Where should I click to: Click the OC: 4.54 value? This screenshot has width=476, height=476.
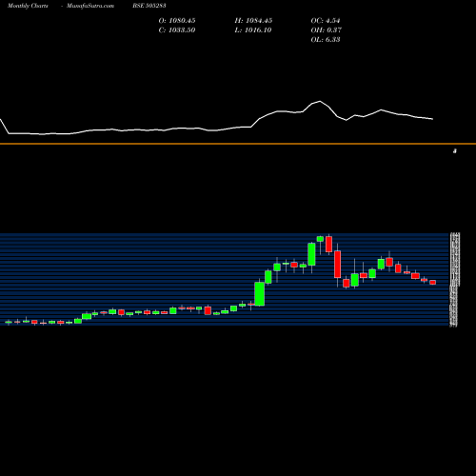click(326, 21)
